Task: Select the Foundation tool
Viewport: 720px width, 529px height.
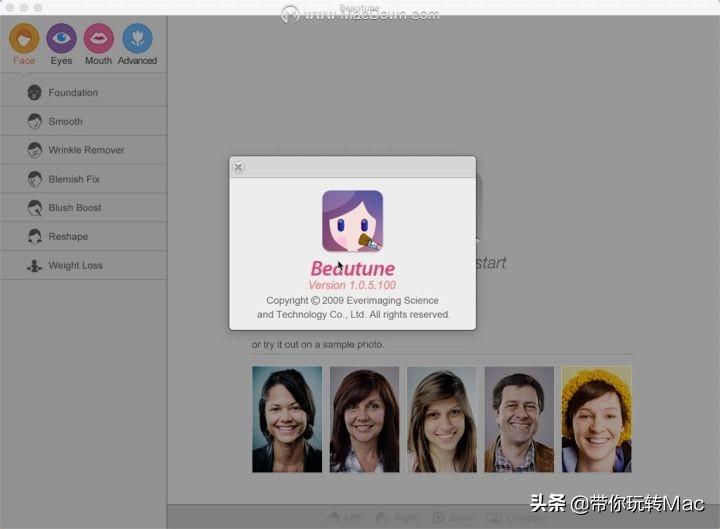Action: [83, 92]
